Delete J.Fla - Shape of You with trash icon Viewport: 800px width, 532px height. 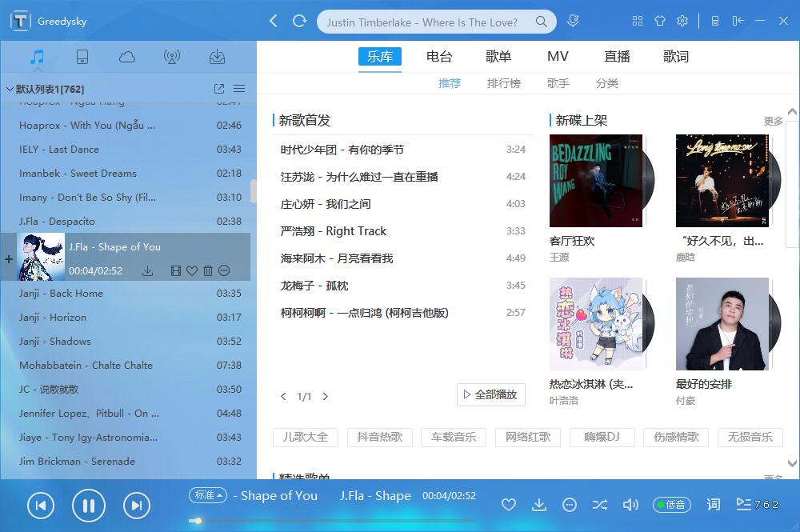click(208, 271)
